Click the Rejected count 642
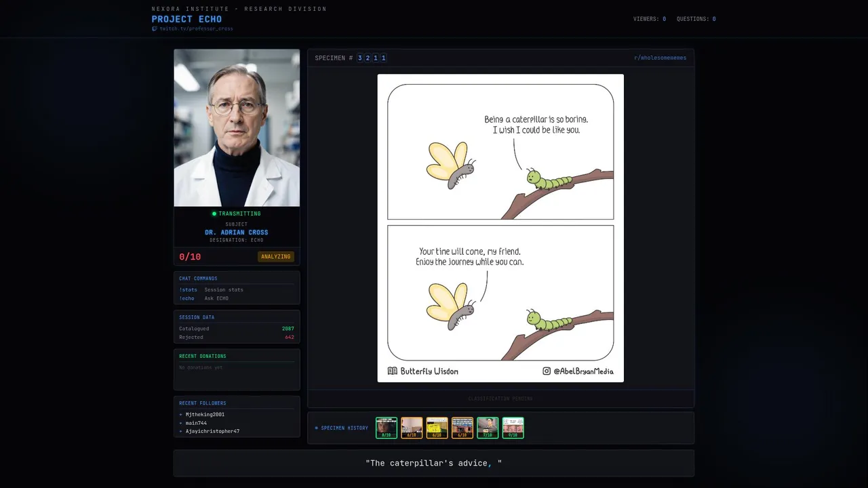Image resolution: width=868 pixels, height=488 pixels. (x=290, y=338)
